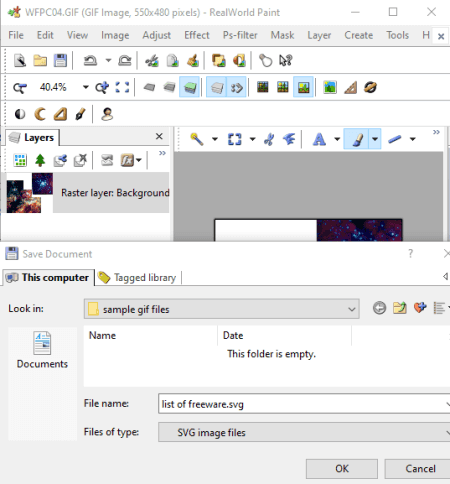Image resolution: width=450 pixels, height=484 pixels.
Task: Select the This computer tab
Action: pos(48,277)
